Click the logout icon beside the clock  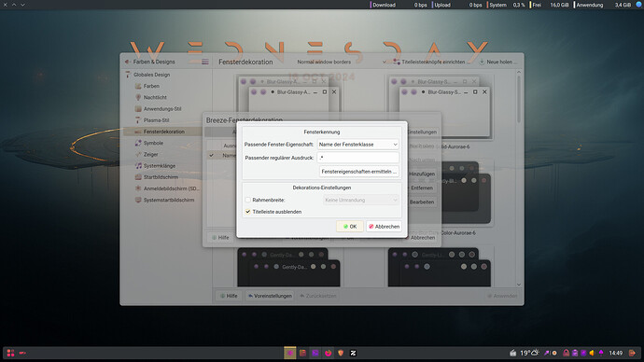pyautogui.click(x=632, y=353)
